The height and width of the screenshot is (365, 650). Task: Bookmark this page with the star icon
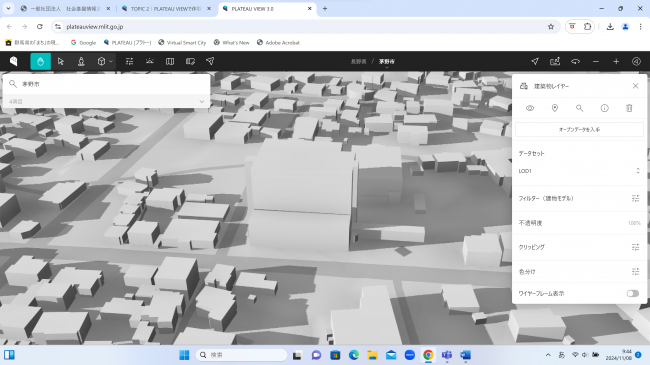(x=551, y=27)
